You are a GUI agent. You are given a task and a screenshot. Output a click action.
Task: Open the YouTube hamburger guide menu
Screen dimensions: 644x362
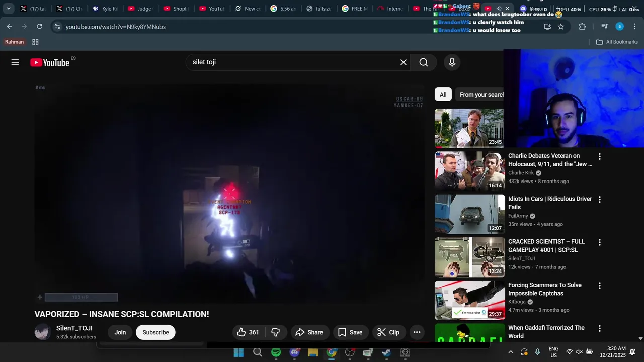tap(15, 62)
